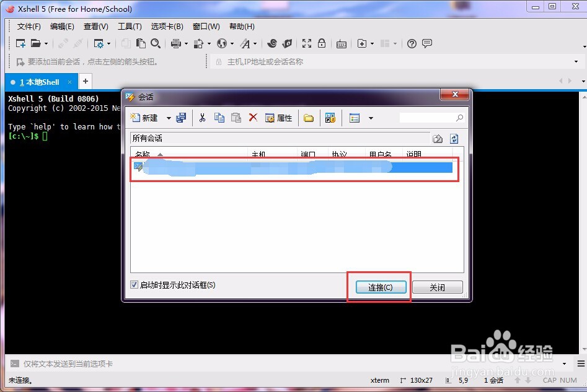
Task: Open the 查看(V) menu
Action: tap(96, 27)
